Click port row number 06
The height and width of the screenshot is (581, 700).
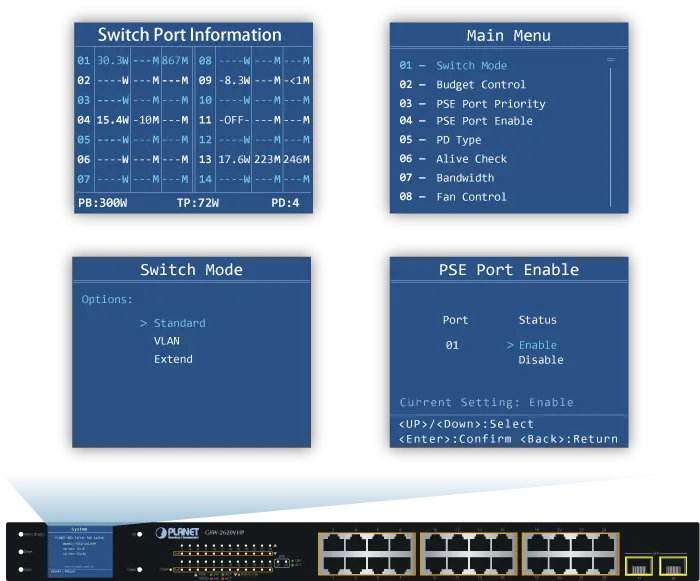83,159
